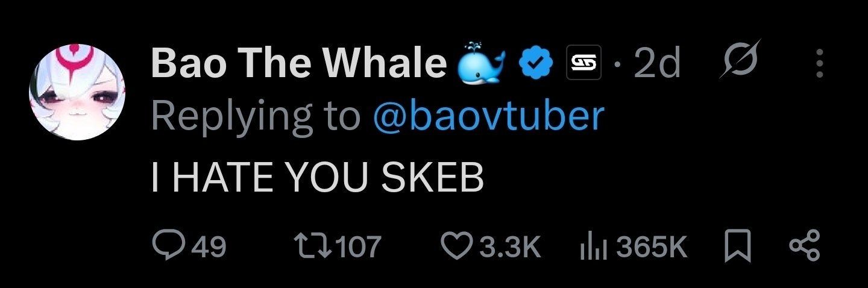Open the @baovtuber mention link
The width and height of the screenshot is (868, 288).
(488, 116)
